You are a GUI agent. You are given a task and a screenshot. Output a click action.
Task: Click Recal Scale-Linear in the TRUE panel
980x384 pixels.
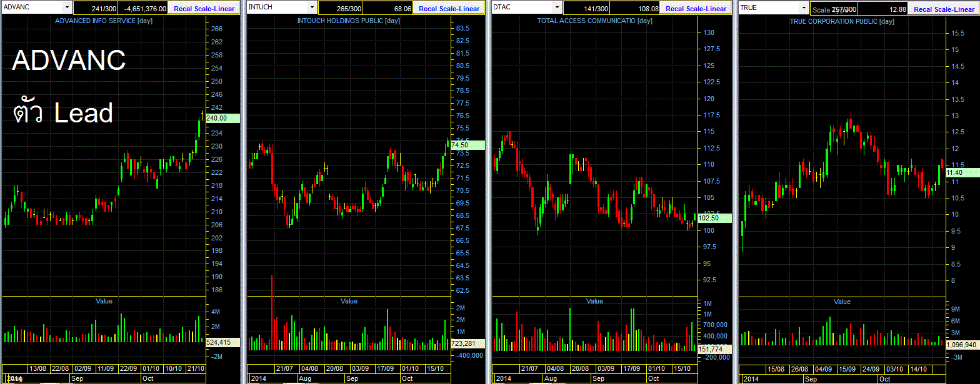click(943, 9)
